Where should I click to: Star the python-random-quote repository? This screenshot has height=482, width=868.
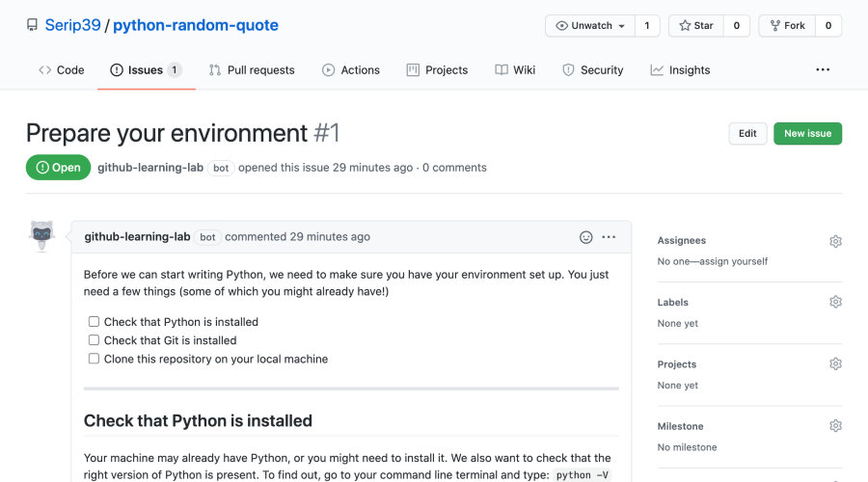(x=695, y=26)
